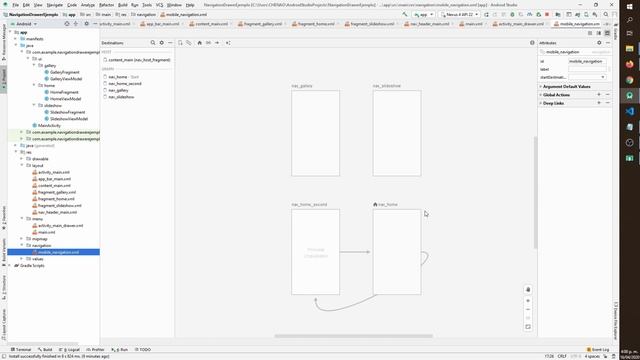The image size is (640, 360).
Task: Collapse the layout folder in project tree
Action: (22, 165)
